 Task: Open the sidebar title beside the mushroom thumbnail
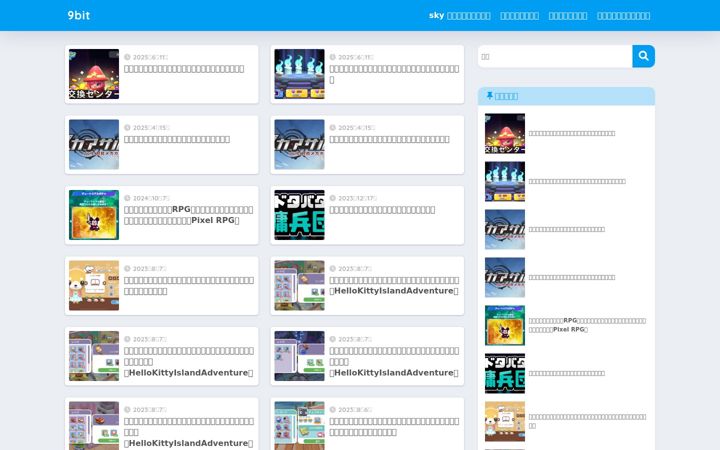572,133
